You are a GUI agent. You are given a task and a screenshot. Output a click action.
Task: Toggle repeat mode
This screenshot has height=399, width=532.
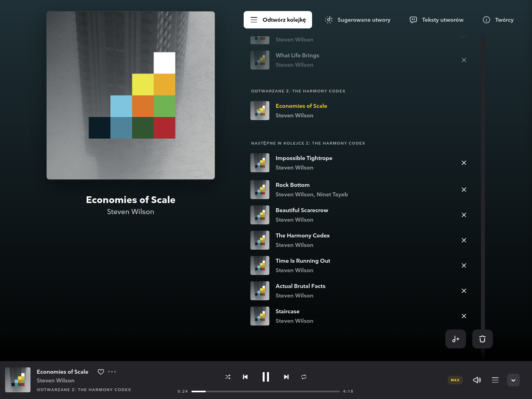[304, 377]
